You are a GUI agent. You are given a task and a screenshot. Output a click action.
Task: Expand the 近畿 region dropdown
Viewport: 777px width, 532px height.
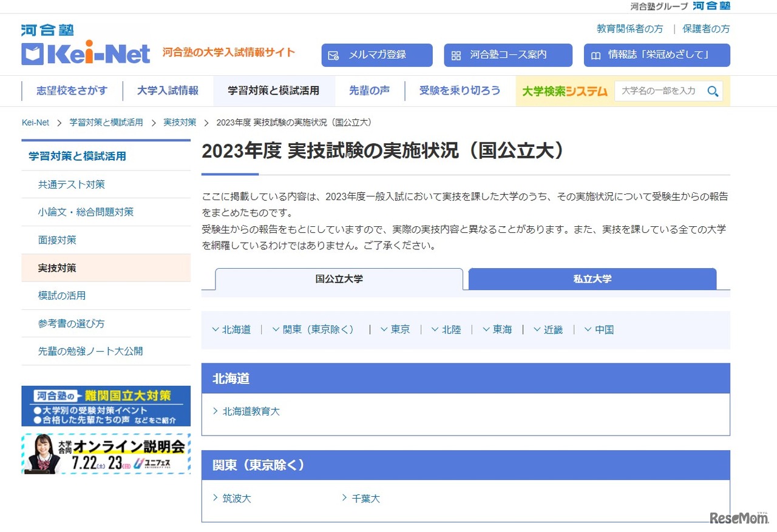pos(548,329)
